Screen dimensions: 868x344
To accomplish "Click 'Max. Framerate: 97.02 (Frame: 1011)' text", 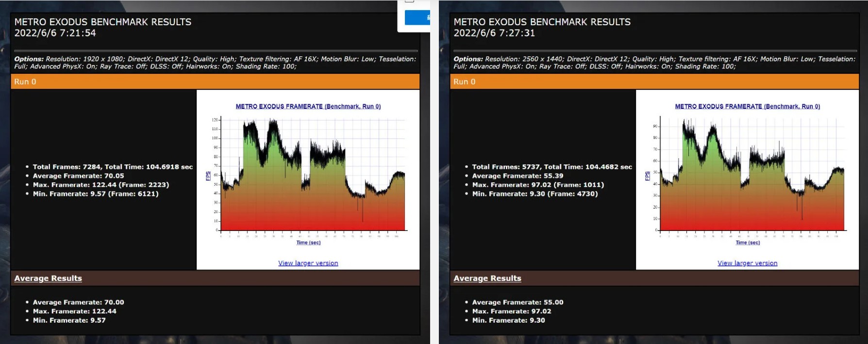I will 538,185.
